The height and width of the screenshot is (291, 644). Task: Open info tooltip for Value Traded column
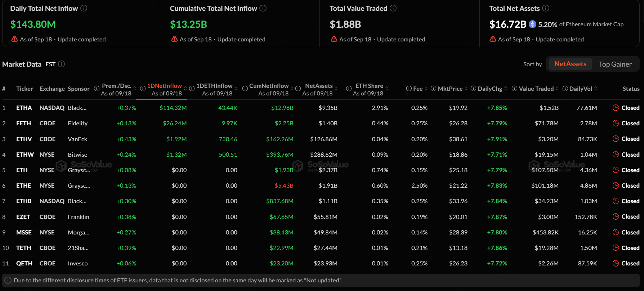coord(515,89)
